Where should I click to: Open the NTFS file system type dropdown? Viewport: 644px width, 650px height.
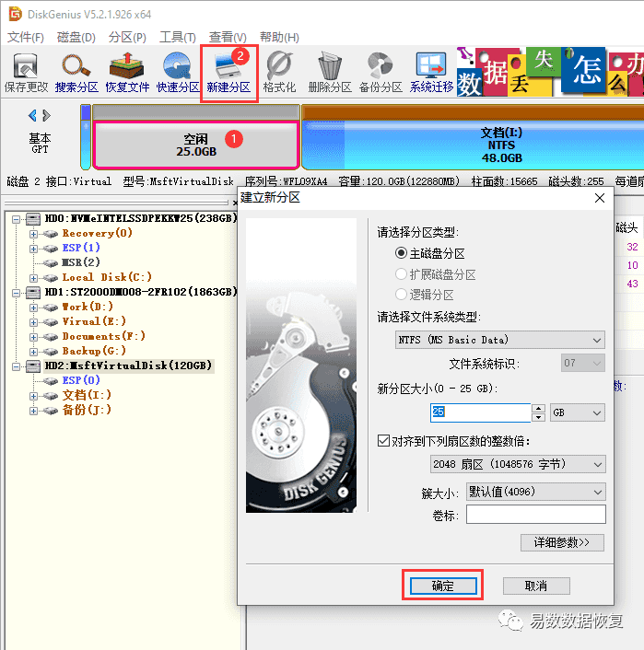coord(499,340)
